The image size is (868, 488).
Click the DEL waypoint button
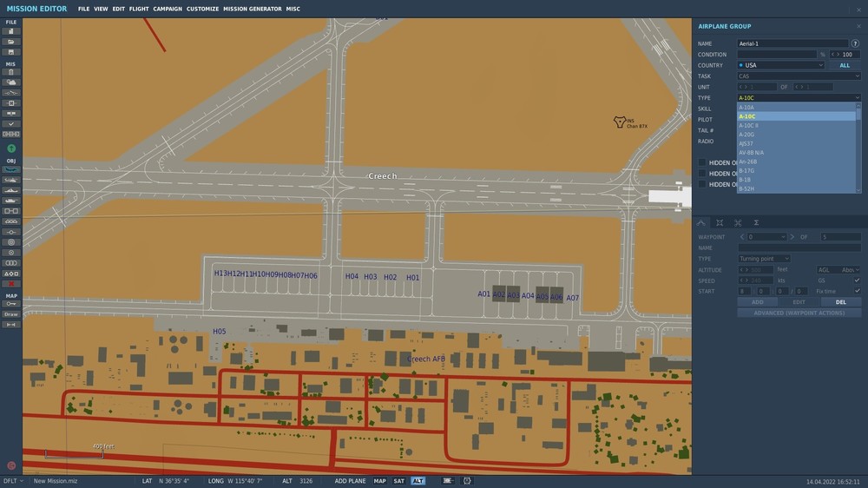[841, 302]
